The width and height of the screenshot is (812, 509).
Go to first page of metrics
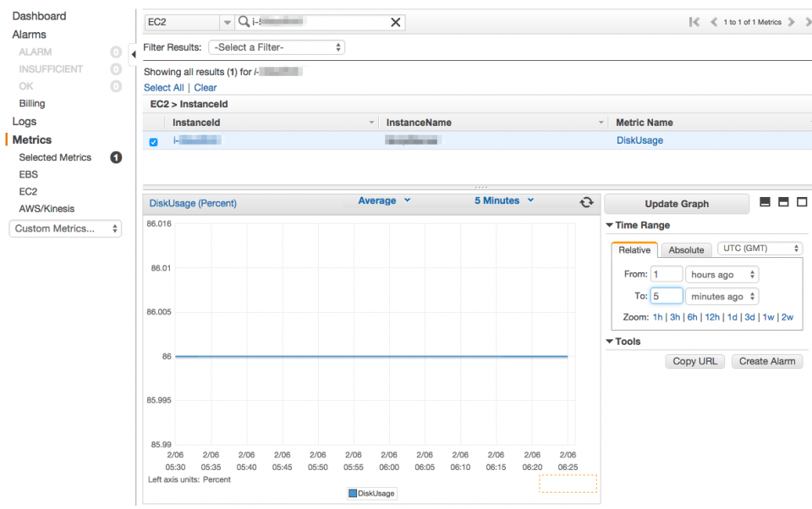click(694, 22)
